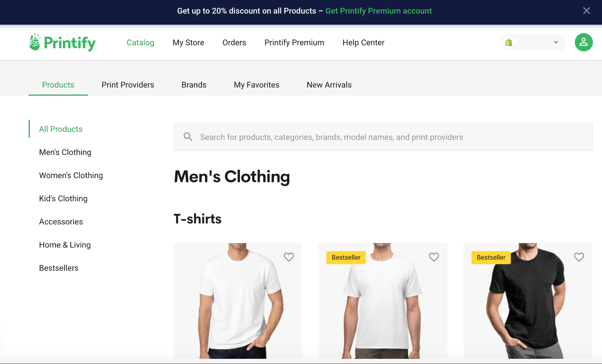Click Get Printify Premium account link
The image size is (602, 364).
pos(379,11)
